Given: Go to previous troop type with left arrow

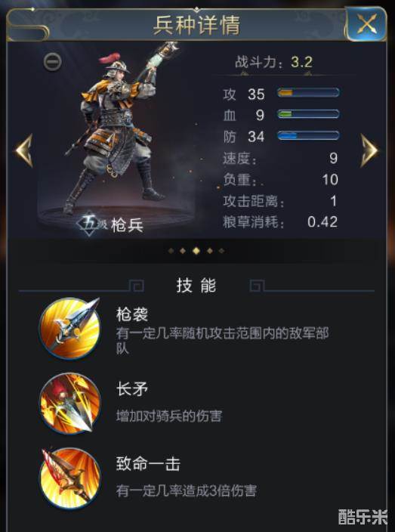Looking at the screenshot, I should tap(24, 150).
